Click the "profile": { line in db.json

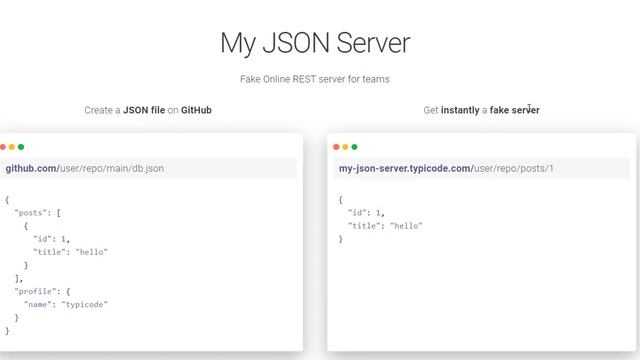coord(42,291)
